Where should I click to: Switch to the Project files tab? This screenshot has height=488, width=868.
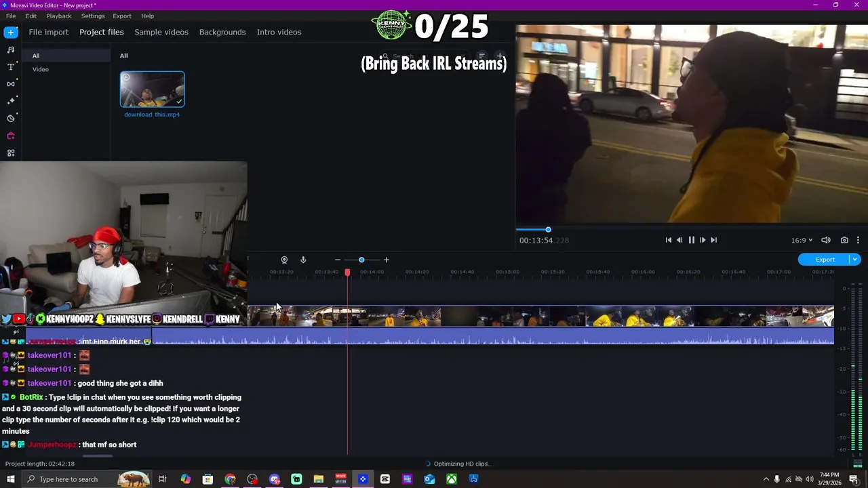[x=102, y=32]
